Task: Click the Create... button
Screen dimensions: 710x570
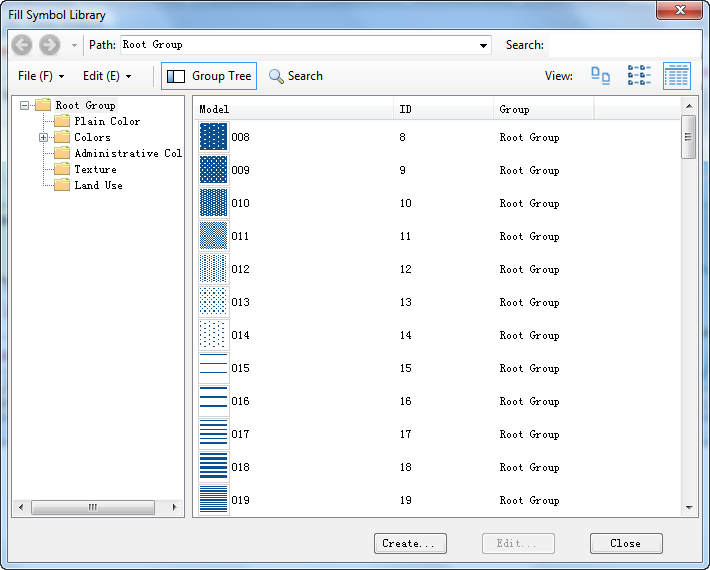Action: tap(410, 543)
